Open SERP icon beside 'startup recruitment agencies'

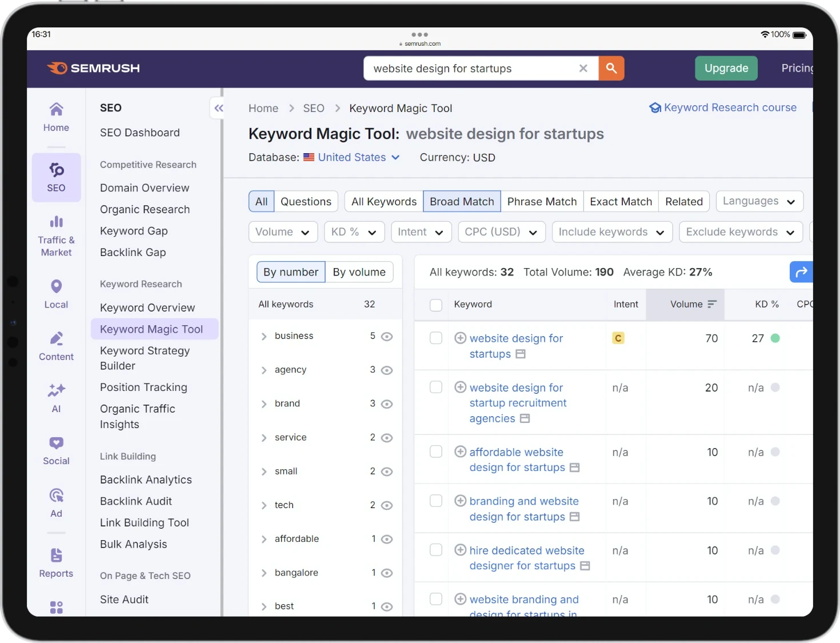(525, 418)
